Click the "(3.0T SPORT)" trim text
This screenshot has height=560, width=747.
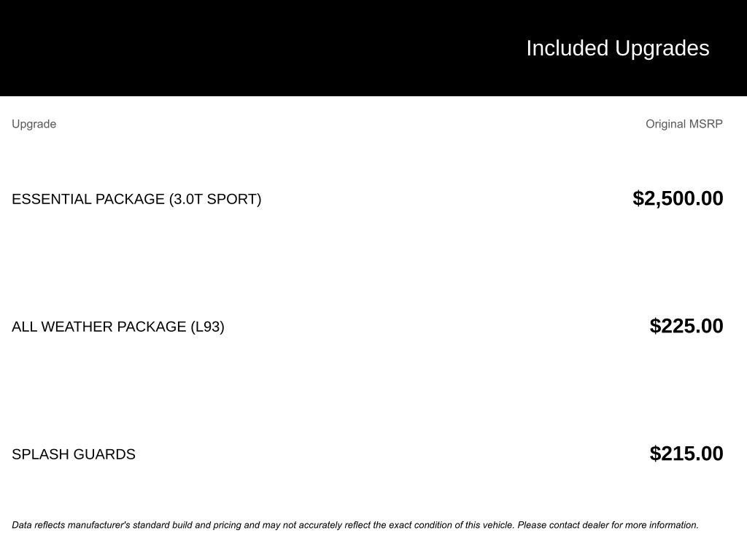point(215,199)
